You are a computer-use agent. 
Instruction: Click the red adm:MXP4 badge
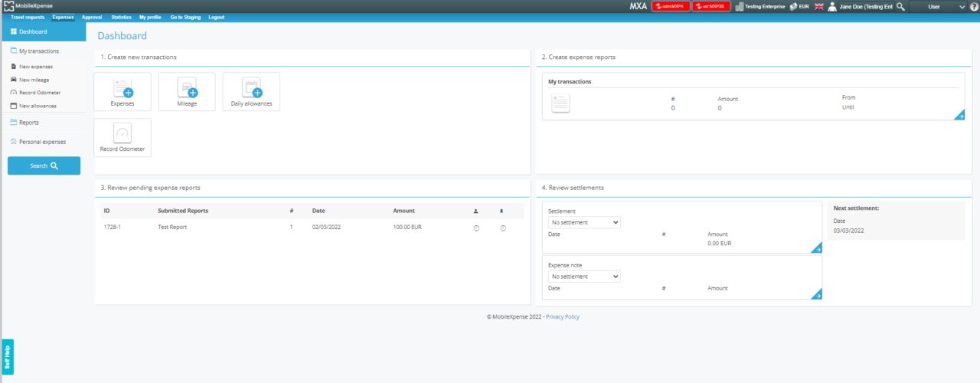[x=671, y=6]
